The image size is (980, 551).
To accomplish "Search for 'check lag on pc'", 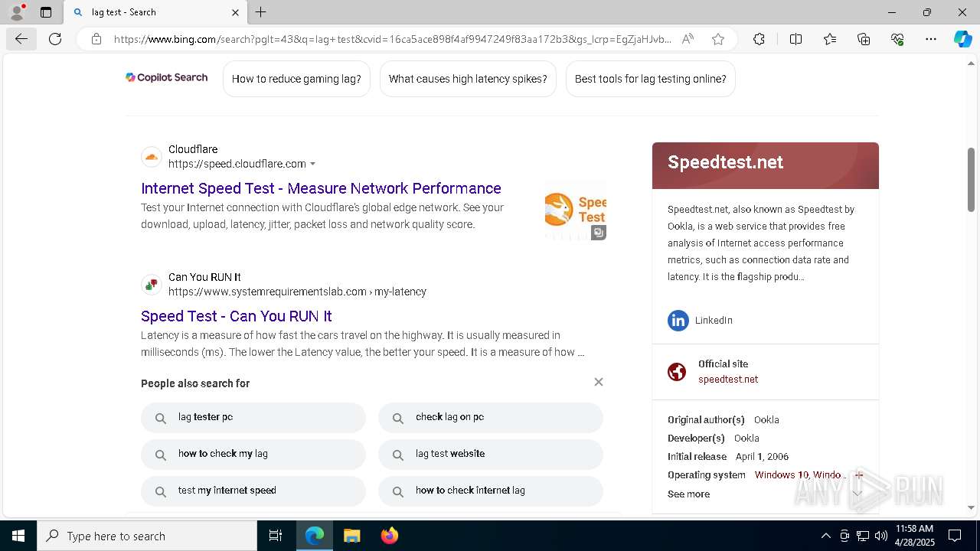I will (491, 418).
